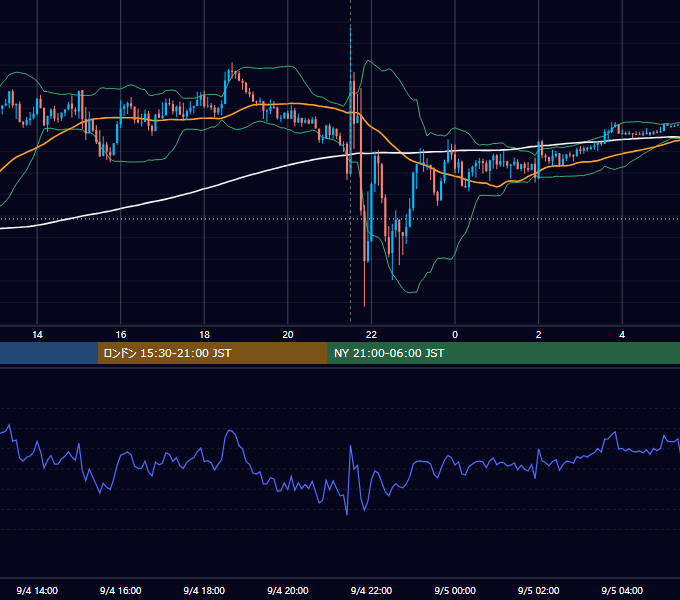Click the 2 hour axis label
Viewport: 680px width, 600px height.
539,335
